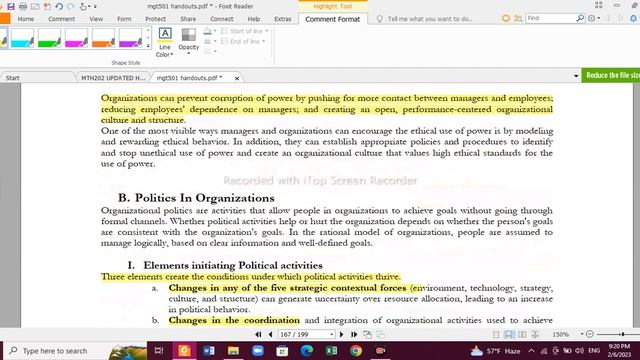Click the Save icon in quick access toolbar
Viewport: 640px width, 360px height.
click(11, 6)
